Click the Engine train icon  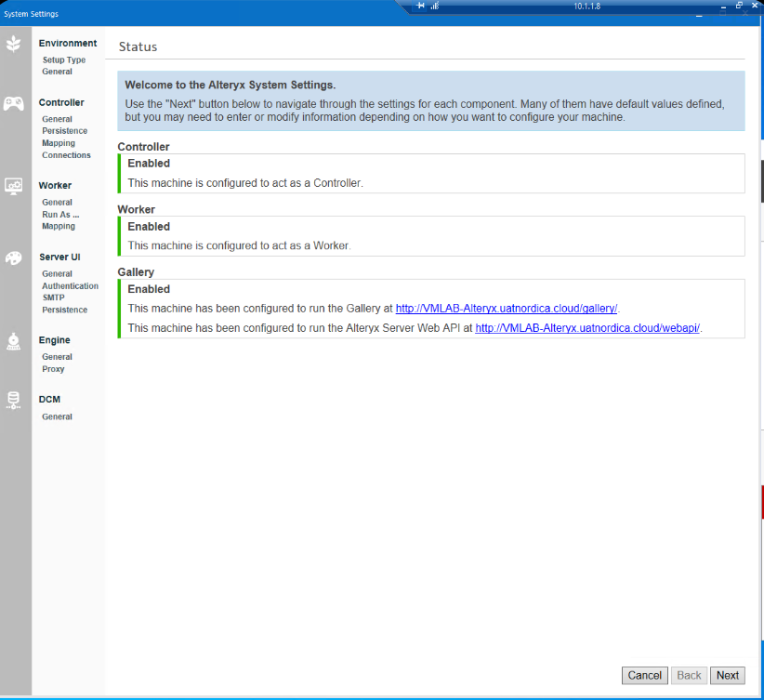14,341
